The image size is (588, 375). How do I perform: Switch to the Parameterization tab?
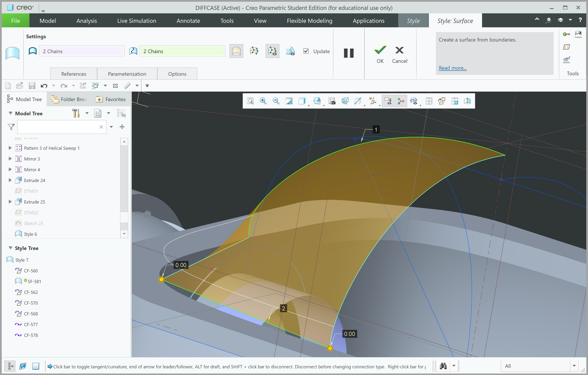coord(126,73)
